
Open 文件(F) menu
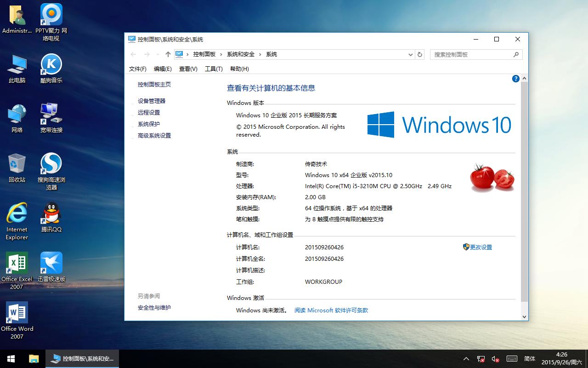coord(138,69)
